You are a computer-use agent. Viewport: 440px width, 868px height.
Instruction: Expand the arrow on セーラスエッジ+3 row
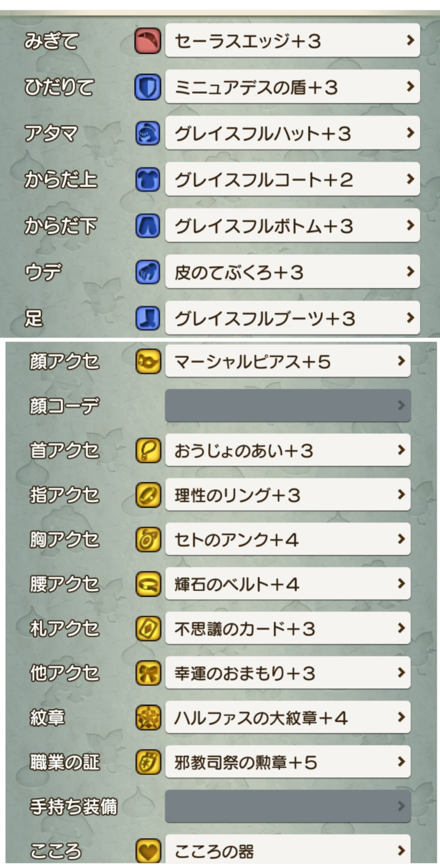[410, 40]
